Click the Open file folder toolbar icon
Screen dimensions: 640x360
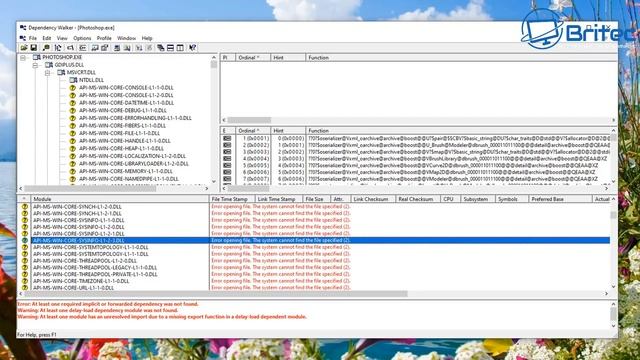pyautogui.click(x=24, y=48)
